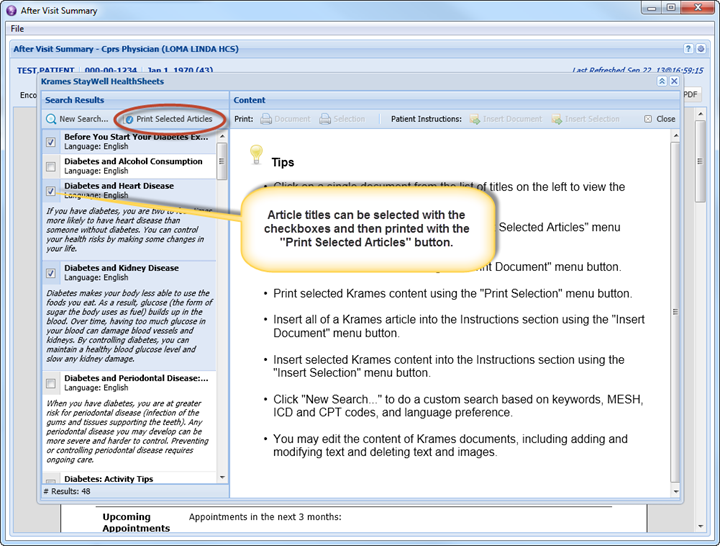Click Insert Selection text label

(592, 119)
